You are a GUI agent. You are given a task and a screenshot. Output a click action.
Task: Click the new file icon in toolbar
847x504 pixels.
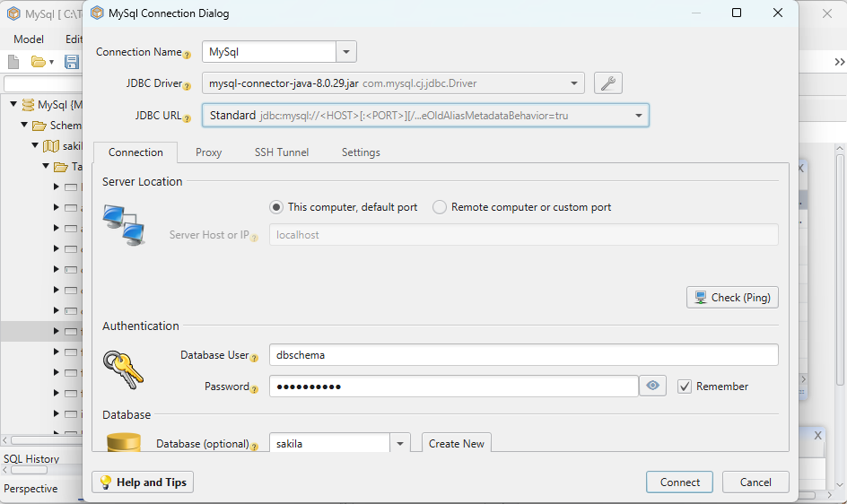(13, 62)
